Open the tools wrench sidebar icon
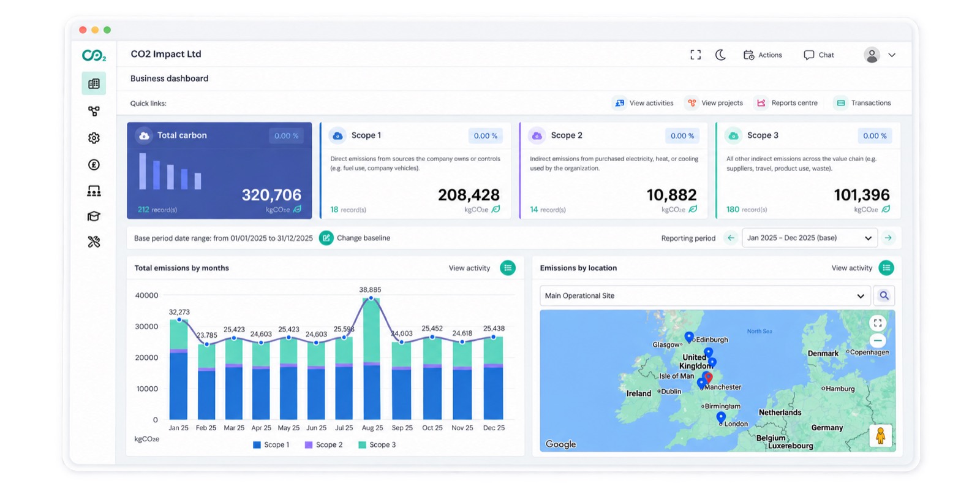 pos(94,242)
